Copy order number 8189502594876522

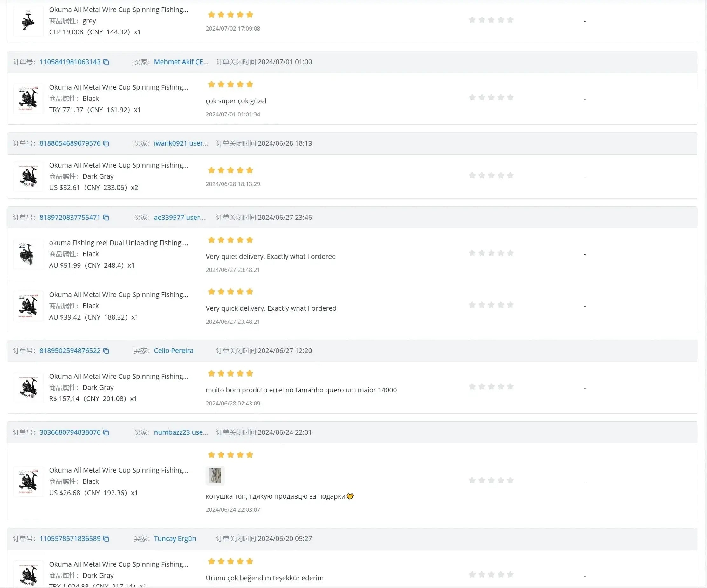click(x=106, y=351)
